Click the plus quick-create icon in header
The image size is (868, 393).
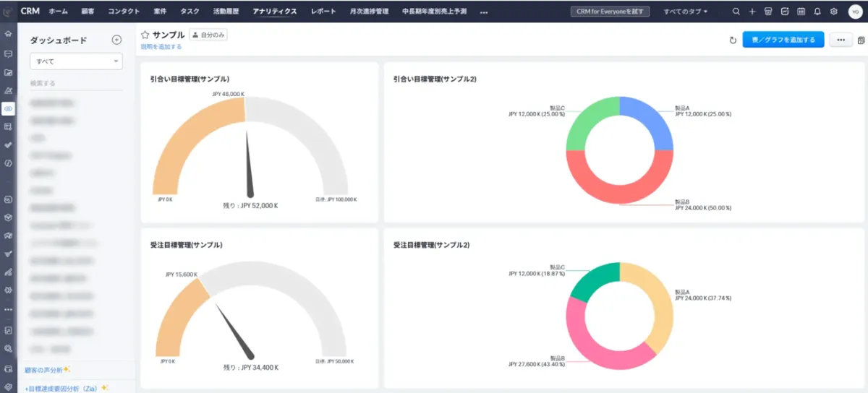point(752,12)
